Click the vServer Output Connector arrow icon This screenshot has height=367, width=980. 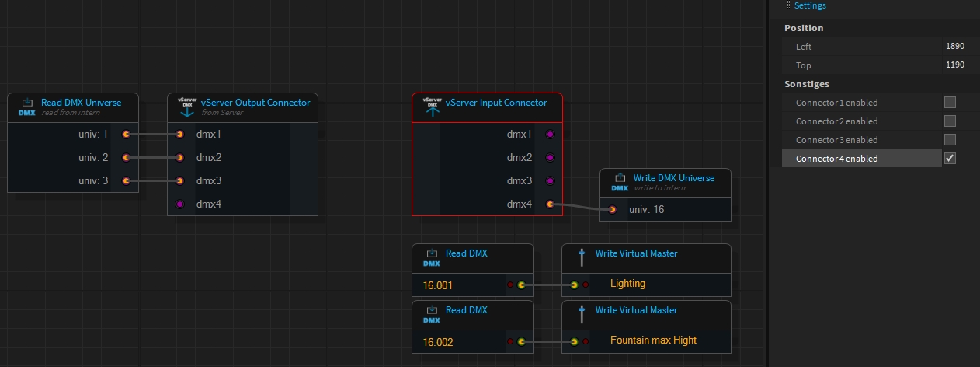coord(187,107)
